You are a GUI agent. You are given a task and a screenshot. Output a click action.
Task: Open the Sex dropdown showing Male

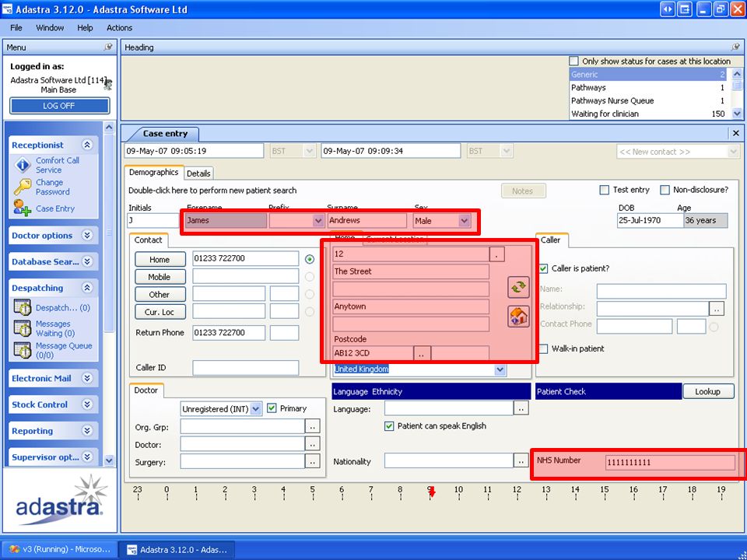pos(464,220)
